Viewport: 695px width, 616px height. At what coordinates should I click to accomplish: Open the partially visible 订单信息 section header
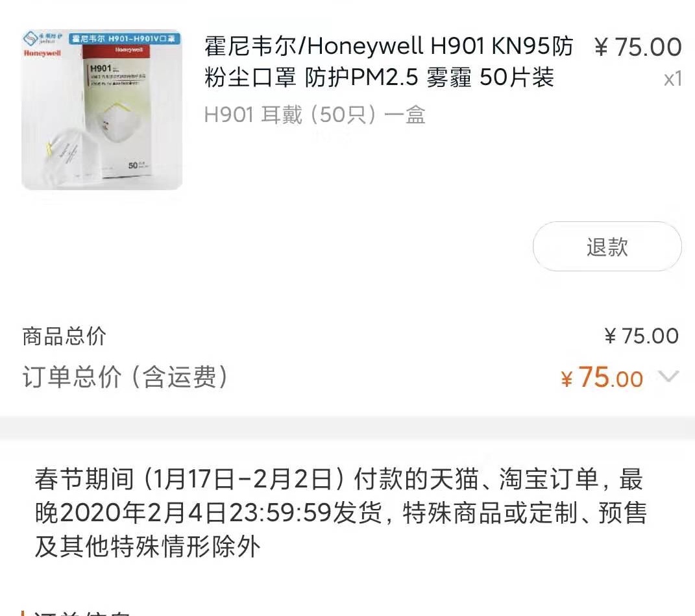(82, 614)
